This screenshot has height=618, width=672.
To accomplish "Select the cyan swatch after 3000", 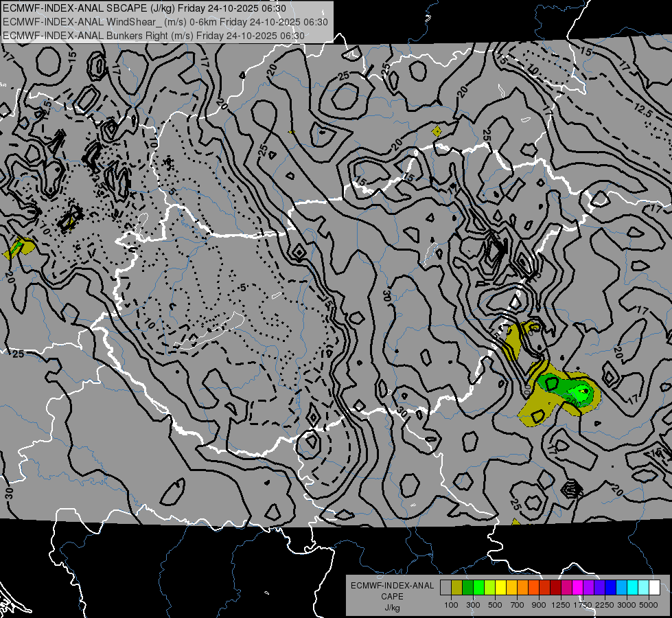I will point(633,588).
